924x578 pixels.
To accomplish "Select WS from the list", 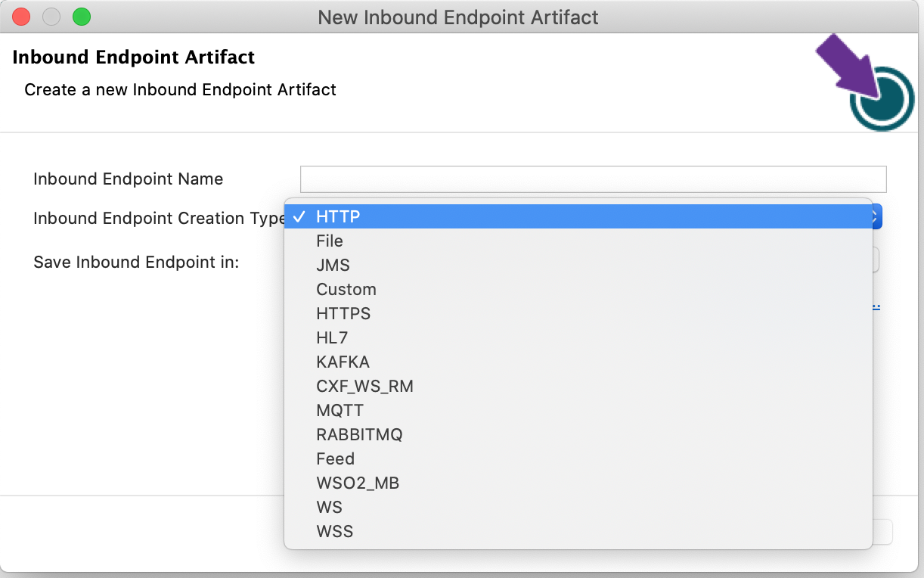I will (x=578, y=507).
